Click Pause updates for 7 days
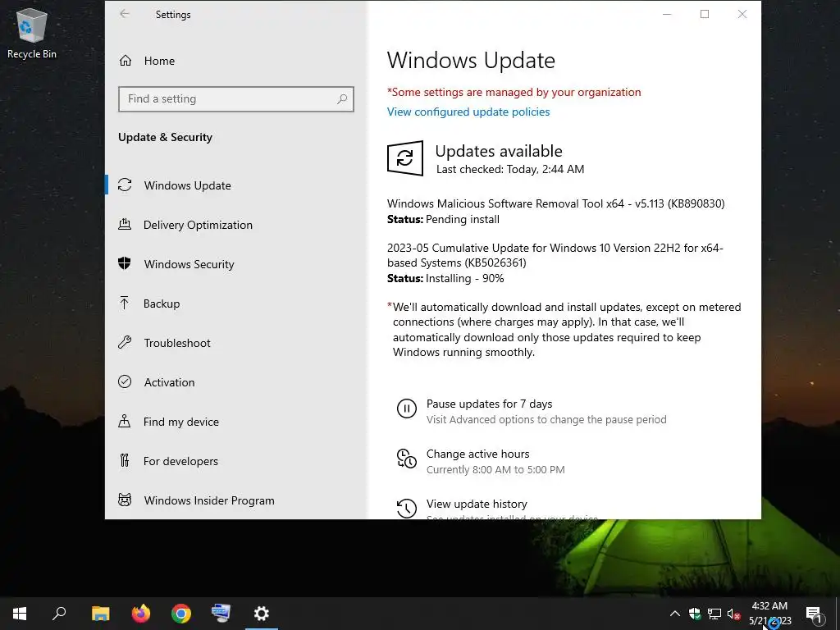 tap(489, 404)
